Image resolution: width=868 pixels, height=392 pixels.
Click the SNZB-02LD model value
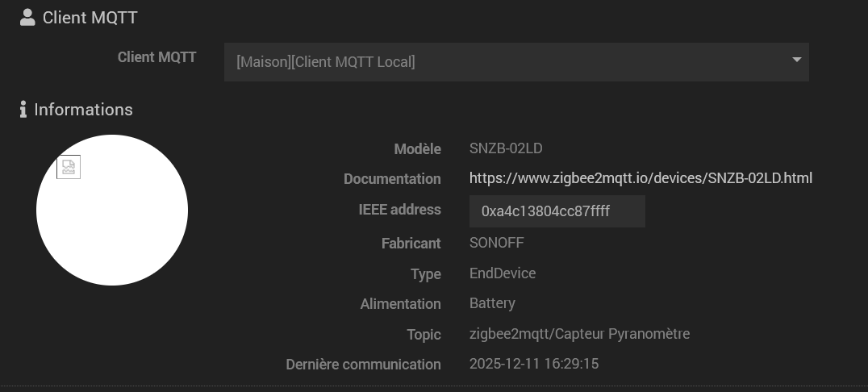(x=506, y=148)
